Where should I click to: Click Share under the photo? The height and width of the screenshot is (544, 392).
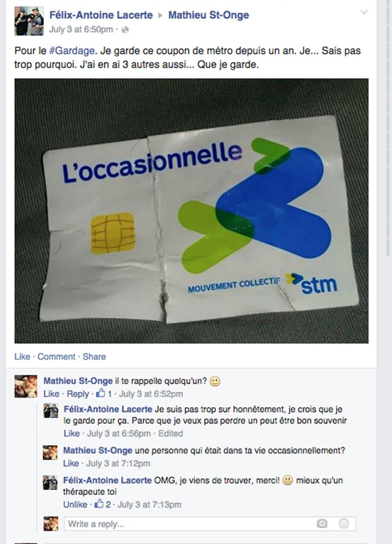pyautogui.click(x=94, y=357)
